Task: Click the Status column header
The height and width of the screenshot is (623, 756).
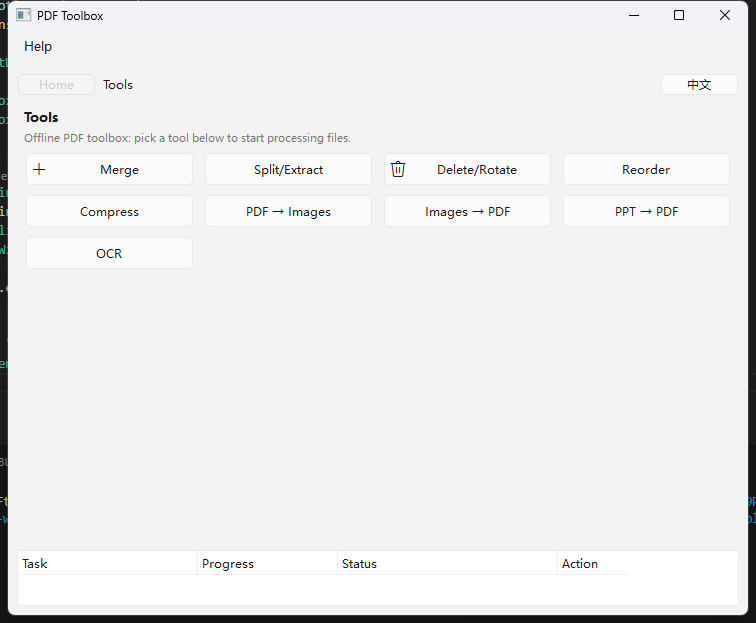Action: pos(447,563)
